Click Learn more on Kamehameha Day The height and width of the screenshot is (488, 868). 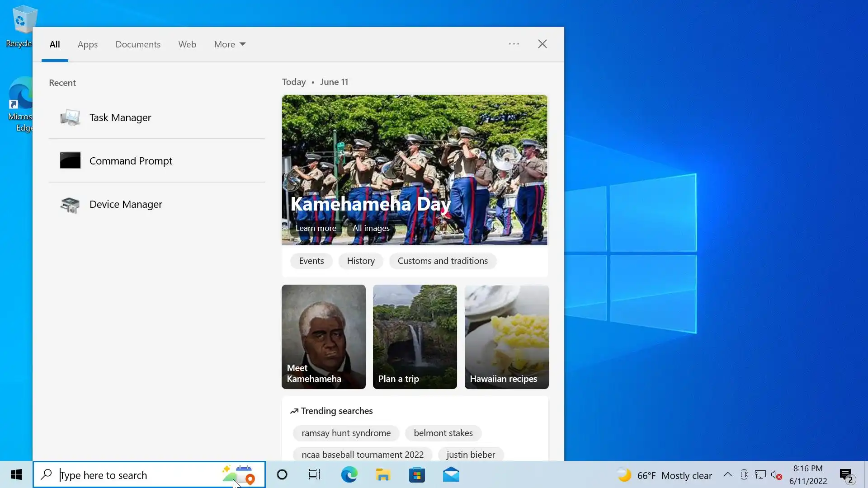tap(316, 228)
